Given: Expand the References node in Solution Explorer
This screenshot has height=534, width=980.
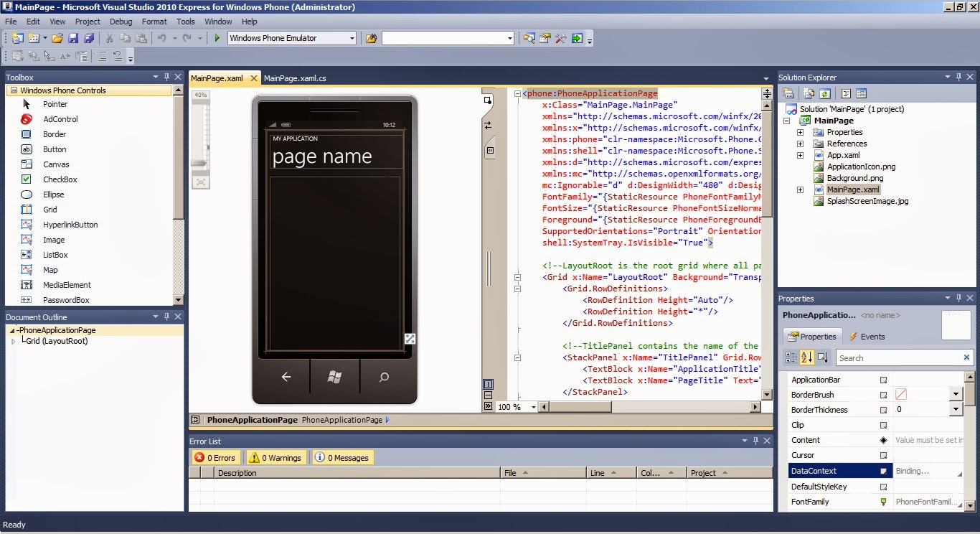Looking at the screenshot, I should pyautogui.click(x=801, y=144).
